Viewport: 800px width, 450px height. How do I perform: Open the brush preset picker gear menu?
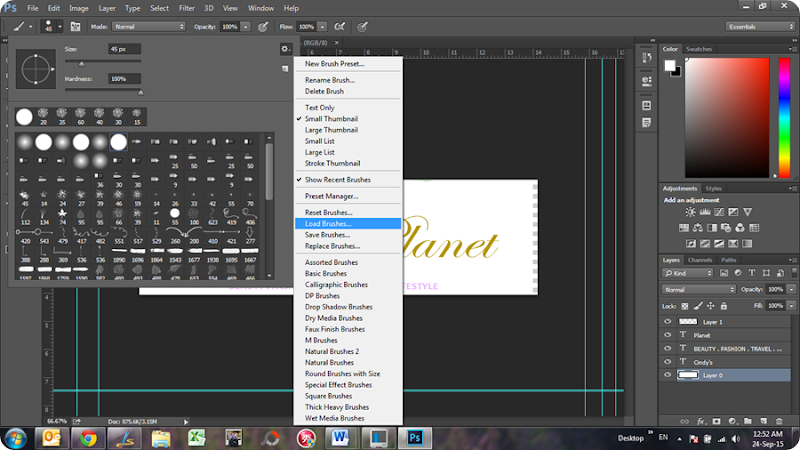point(286,48)
